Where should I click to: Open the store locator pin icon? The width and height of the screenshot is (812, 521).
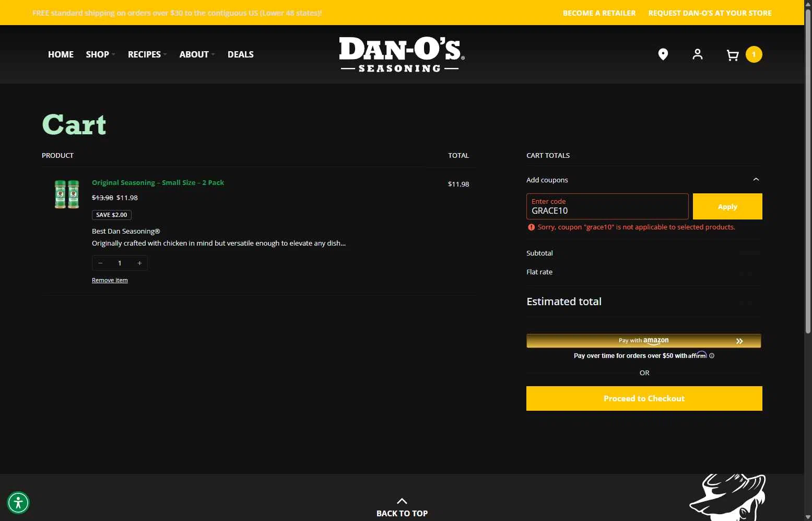tap(663, 54)
